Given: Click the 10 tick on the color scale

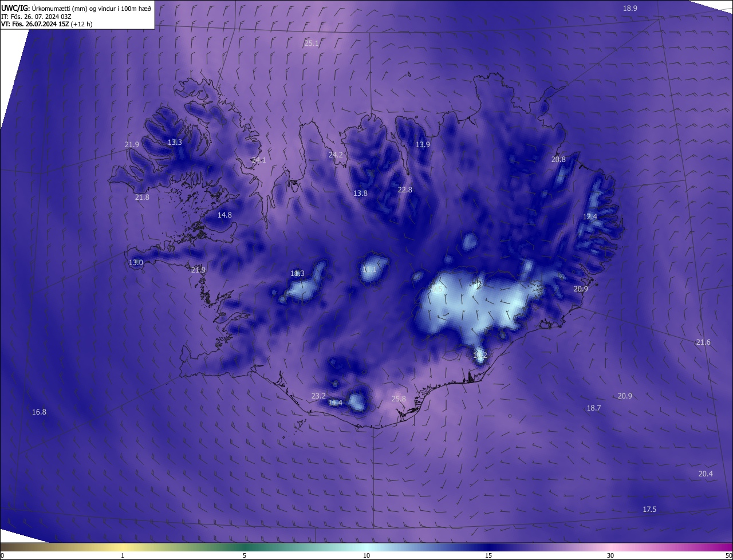Looking at the screenshot, I should point(366,555).
